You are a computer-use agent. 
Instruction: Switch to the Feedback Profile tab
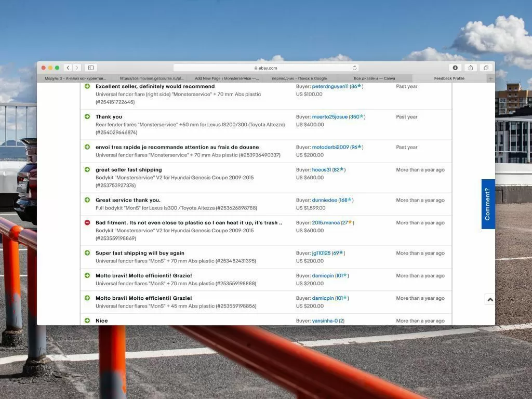(x=449, y=78)
